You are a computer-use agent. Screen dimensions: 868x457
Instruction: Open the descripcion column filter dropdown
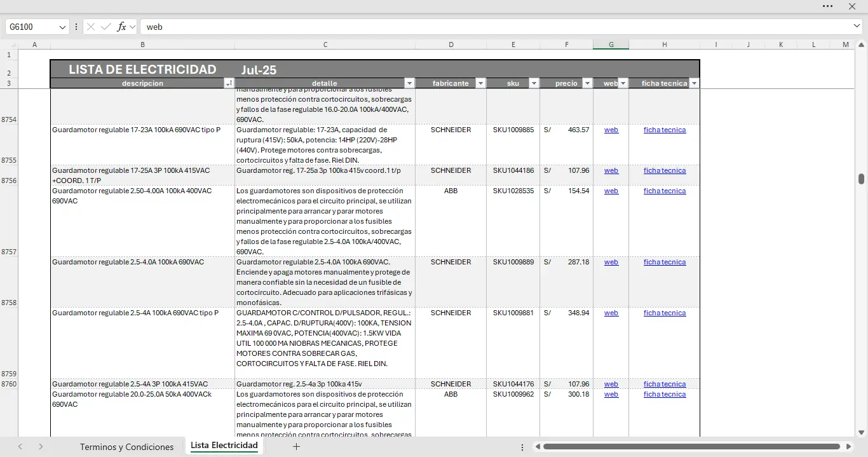click(x=229, y=83)
